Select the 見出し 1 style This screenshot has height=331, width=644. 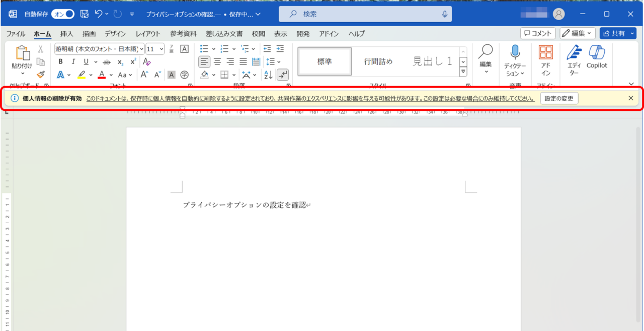point(433,61)
